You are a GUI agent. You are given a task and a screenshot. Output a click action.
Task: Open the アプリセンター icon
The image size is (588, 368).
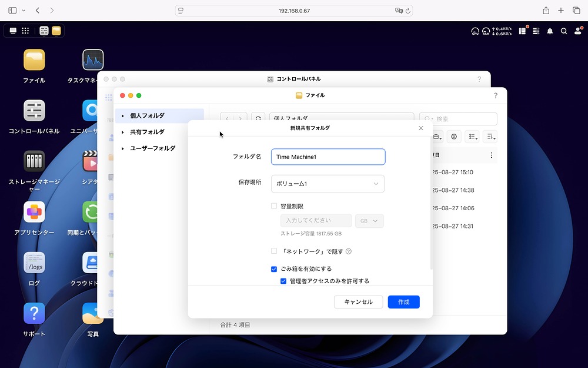pos(34,211)
